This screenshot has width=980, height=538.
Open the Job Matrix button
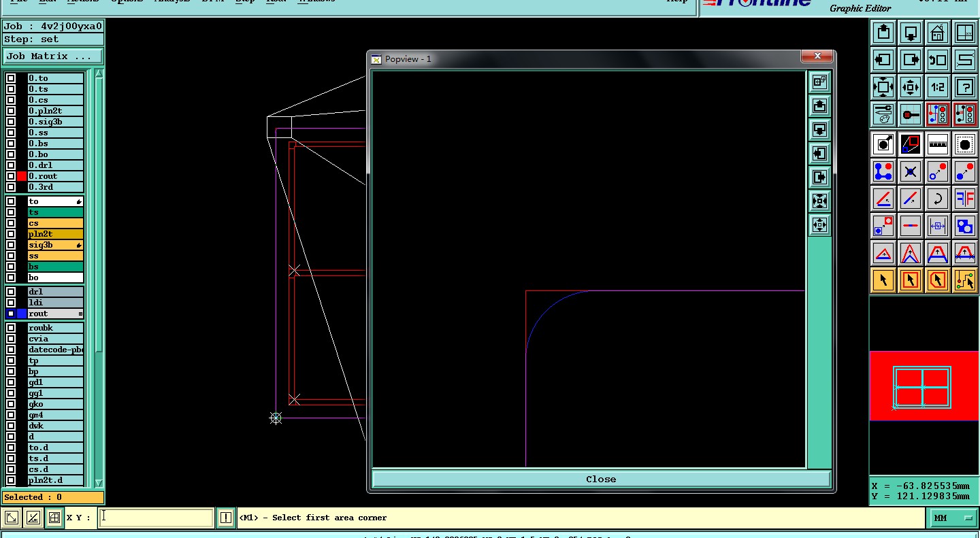53,56
